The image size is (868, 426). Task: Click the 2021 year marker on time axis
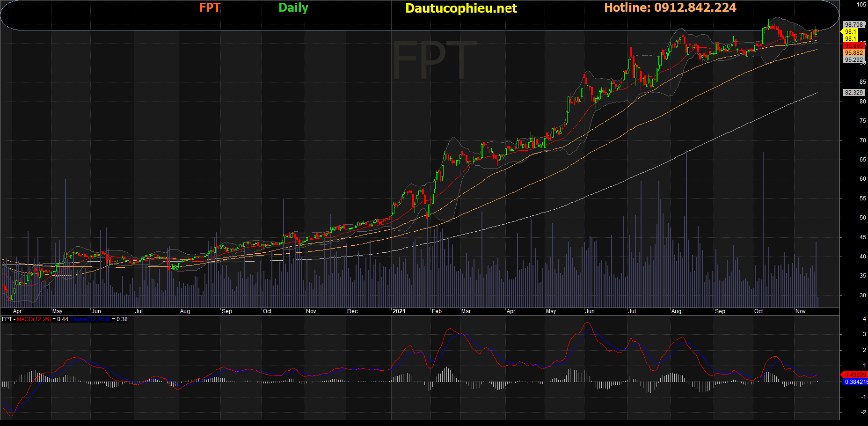(x=399, y=311)
